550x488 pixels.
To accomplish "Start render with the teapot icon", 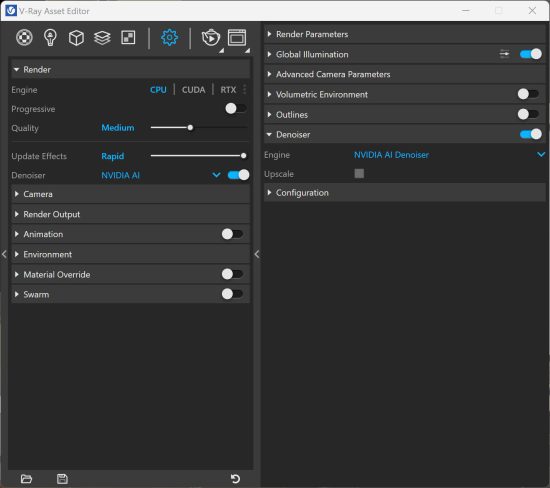I will click(210, 38).
